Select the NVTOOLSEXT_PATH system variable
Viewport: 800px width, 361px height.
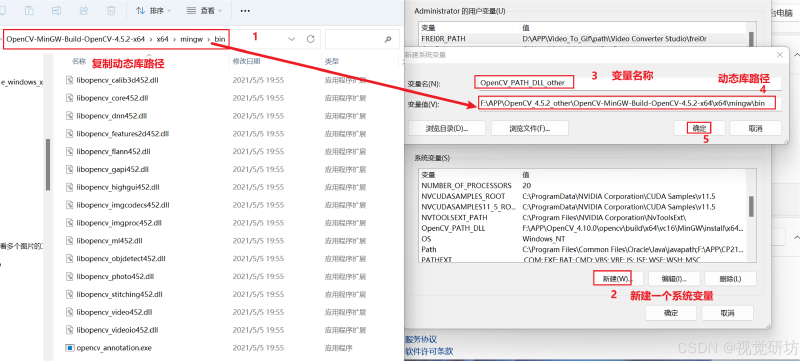[583, 217]
